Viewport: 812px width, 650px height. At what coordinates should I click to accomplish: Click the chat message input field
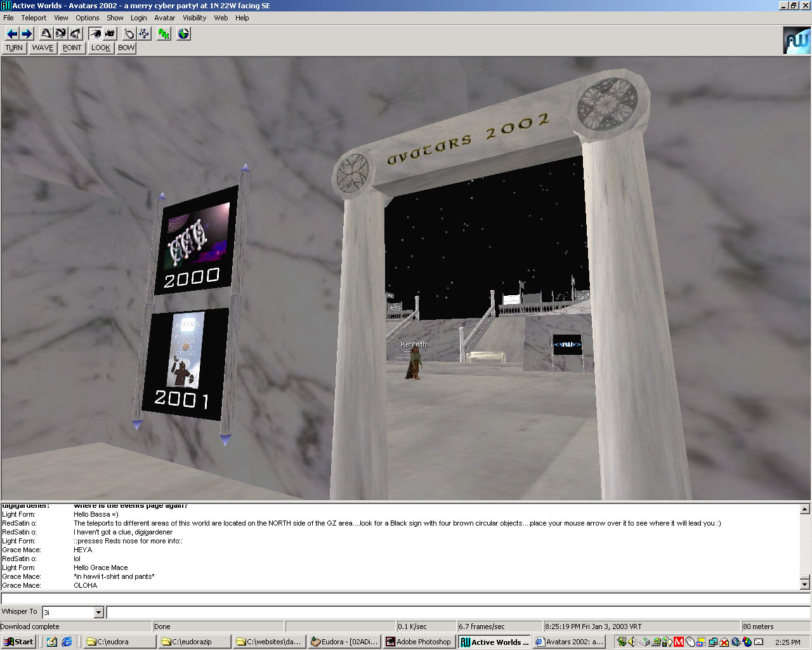[457, 613]
